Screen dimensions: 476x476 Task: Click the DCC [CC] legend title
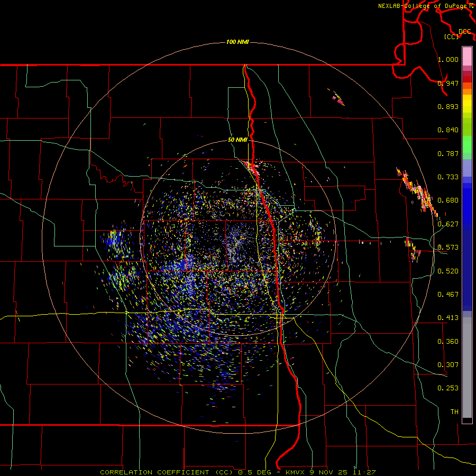point(458,34)
